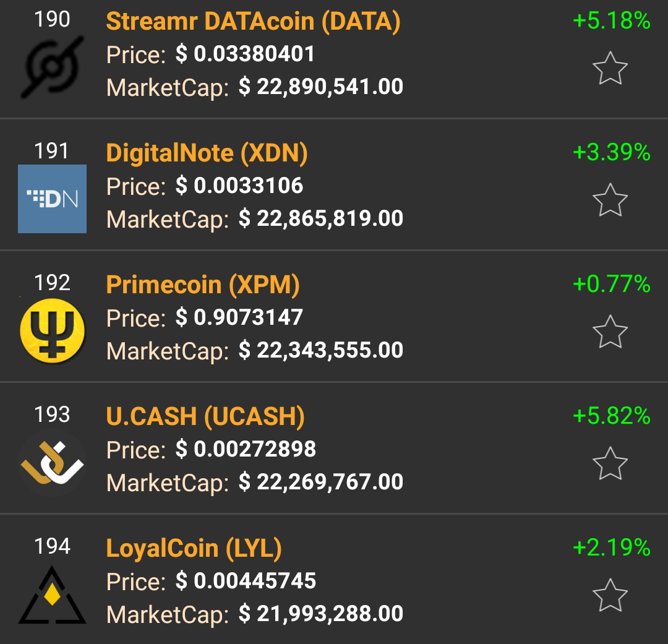This screenshot has width=668, height=644.
Task: Favorite Streamr DATAcoin with the star
Action: [x=610, y=68]
